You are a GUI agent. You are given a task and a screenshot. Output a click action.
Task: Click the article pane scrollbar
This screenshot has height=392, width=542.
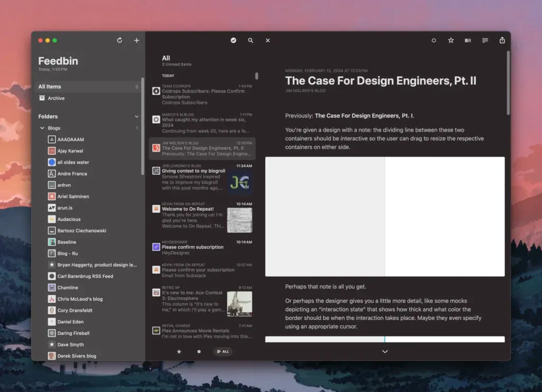(508, 83)
